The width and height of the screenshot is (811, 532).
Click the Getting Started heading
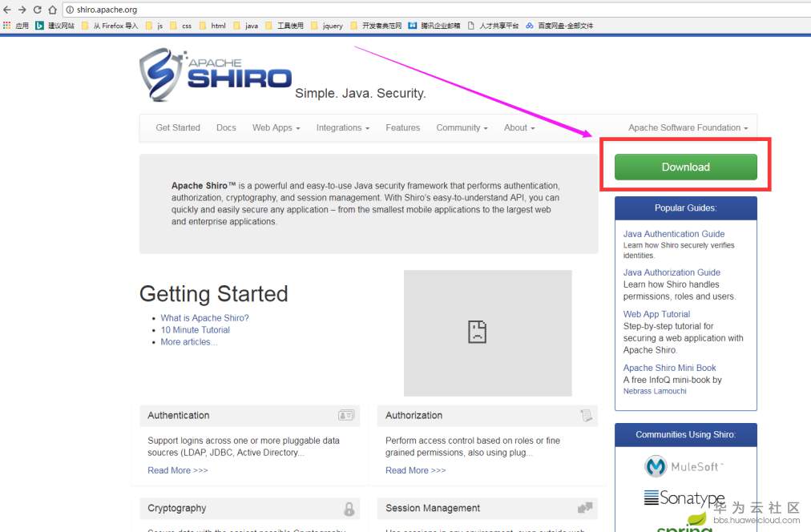214,294
